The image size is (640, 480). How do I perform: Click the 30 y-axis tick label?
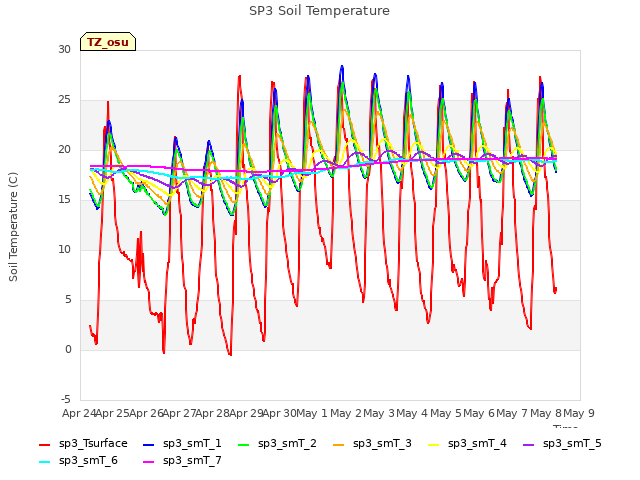(64, 50)
